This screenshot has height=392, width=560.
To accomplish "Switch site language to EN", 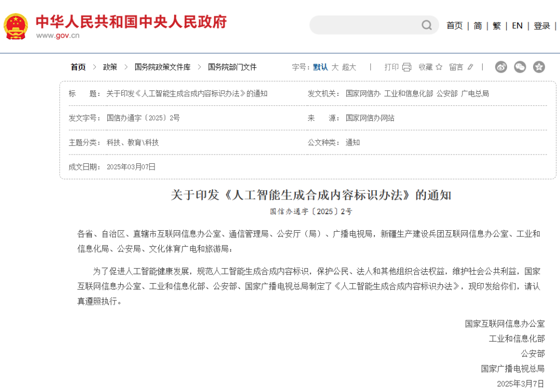I will point(517,25).
